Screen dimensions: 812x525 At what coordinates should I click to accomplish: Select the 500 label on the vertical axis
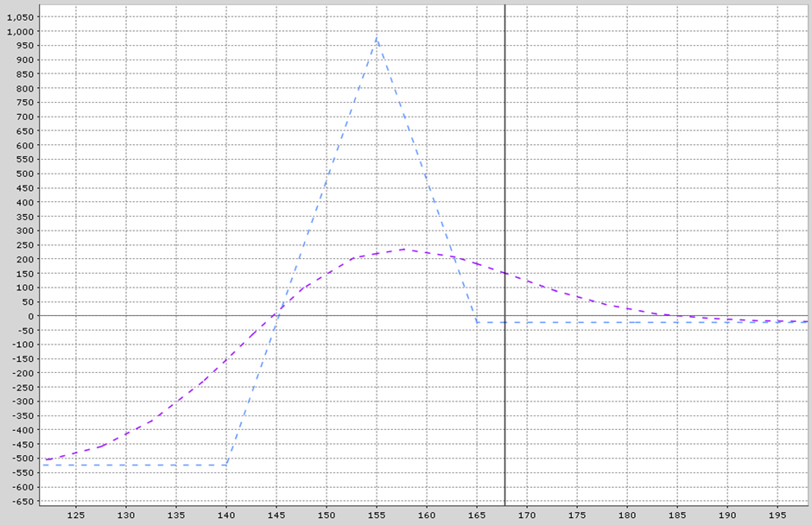tap(25, 174)
